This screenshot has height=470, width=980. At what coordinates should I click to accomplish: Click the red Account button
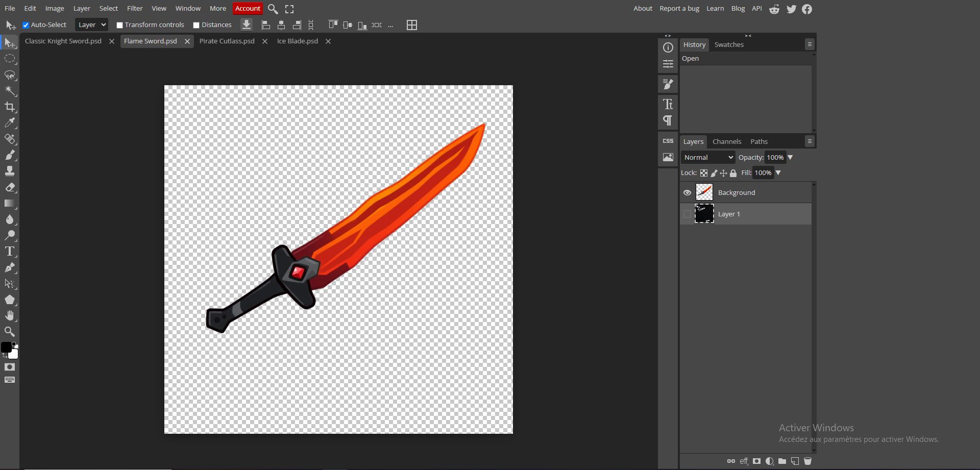pos(248,9)
